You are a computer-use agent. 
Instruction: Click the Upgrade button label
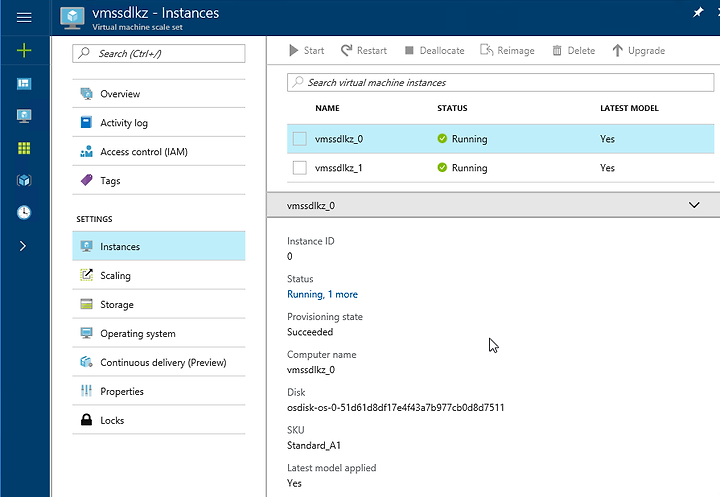646,51
